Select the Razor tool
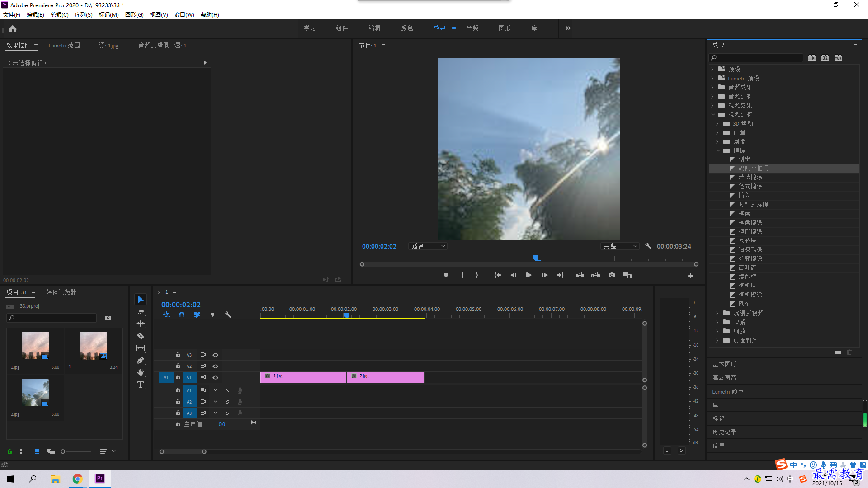This screenshot has width=868, height=488. coord(141,336)
